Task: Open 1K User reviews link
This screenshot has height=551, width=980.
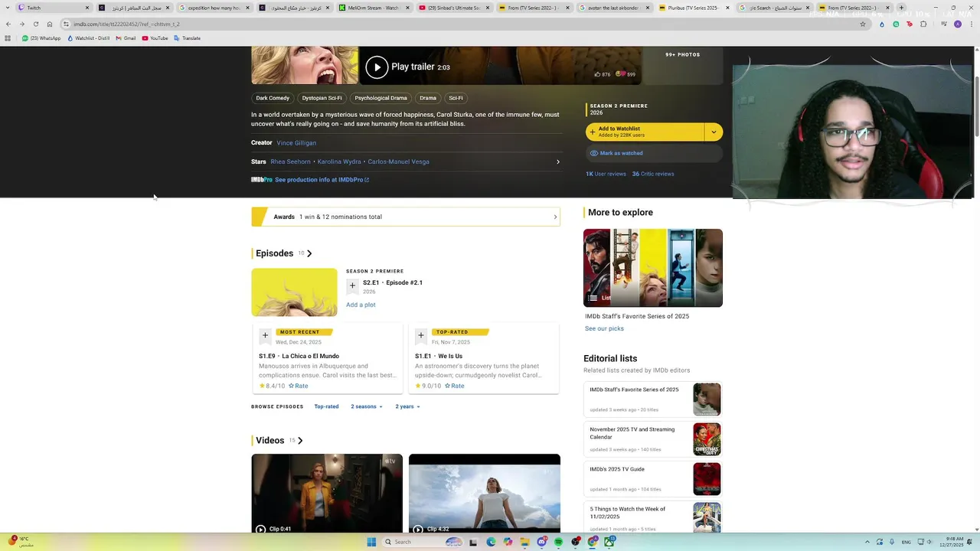Action: tap(606, 174)
